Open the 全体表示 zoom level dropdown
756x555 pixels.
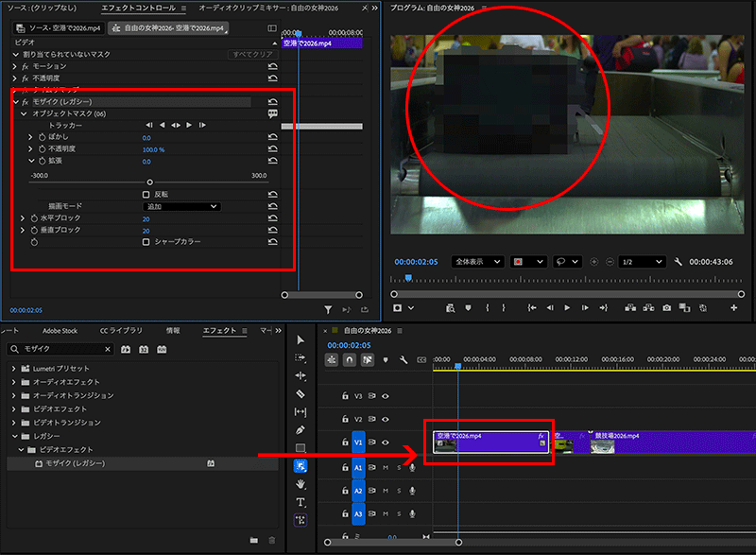tap(477, 262)
